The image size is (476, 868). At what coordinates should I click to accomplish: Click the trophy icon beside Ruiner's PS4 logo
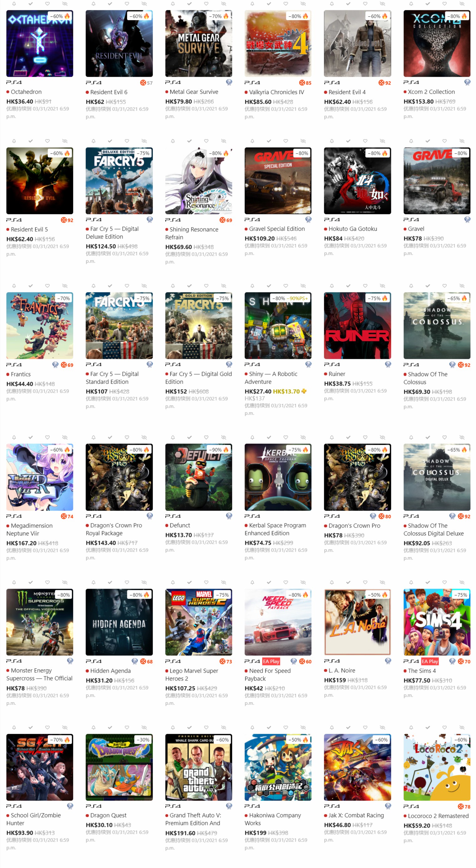coord(388,364)
